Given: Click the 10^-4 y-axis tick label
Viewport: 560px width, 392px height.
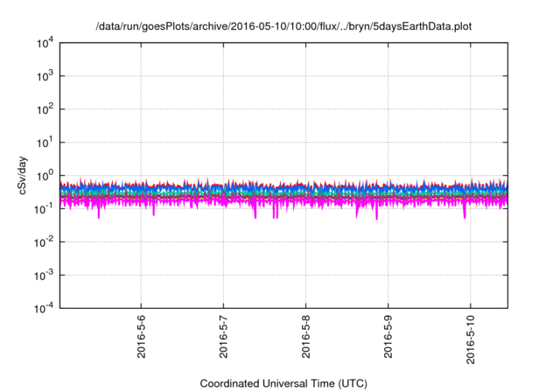Looking at the screenshot, I should coord(44,308).
